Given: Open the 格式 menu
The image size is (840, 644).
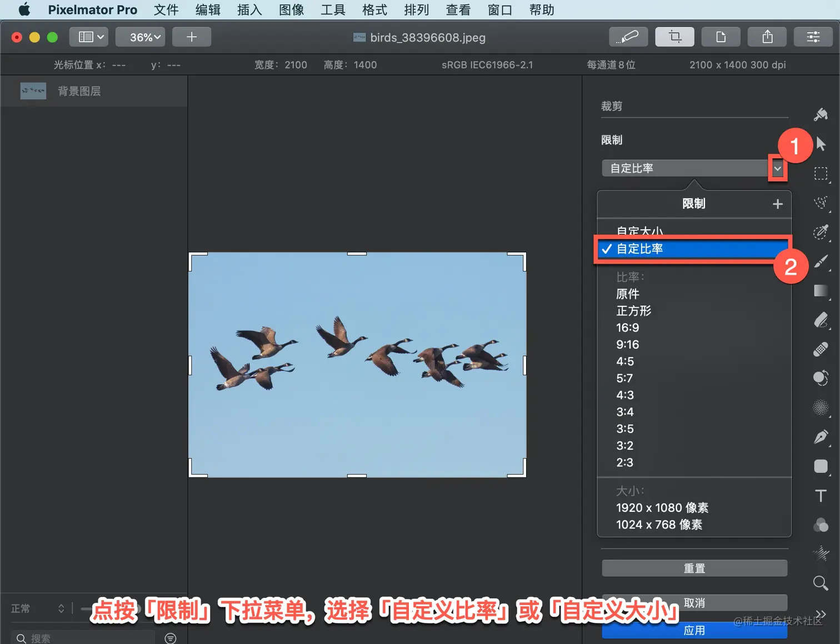Looking at the screenshot, I should coord(374,9).
